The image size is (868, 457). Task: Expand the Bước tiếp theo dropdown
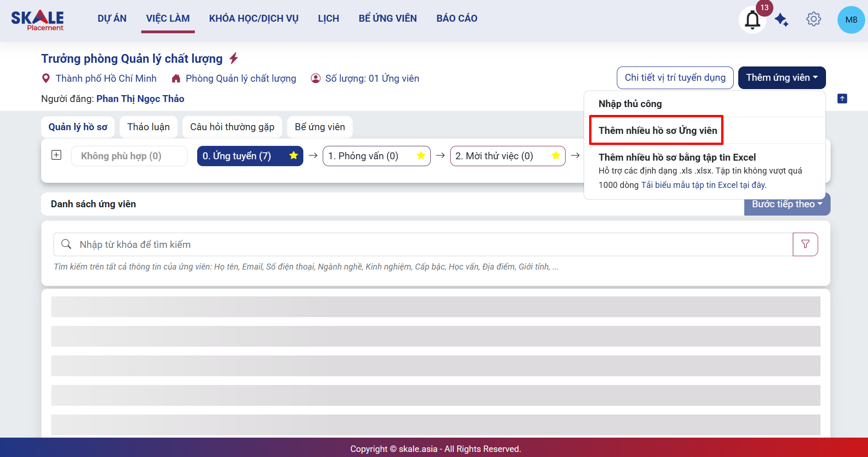[x=787, y=204]
